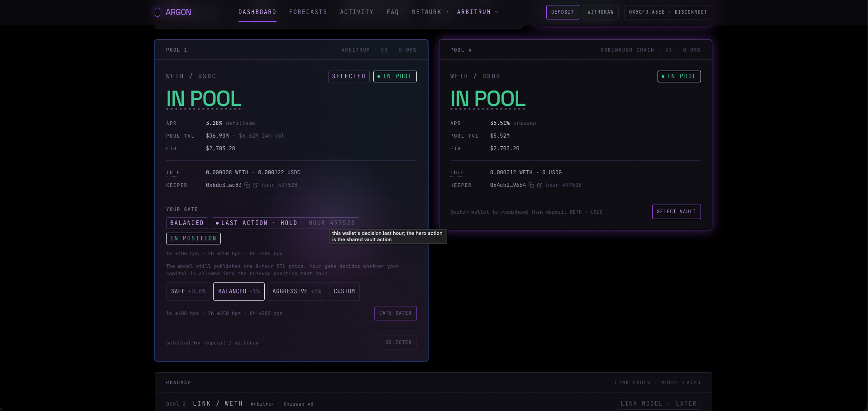
Task: Click the Idle label in Pool 1
Action: (173, 173)
